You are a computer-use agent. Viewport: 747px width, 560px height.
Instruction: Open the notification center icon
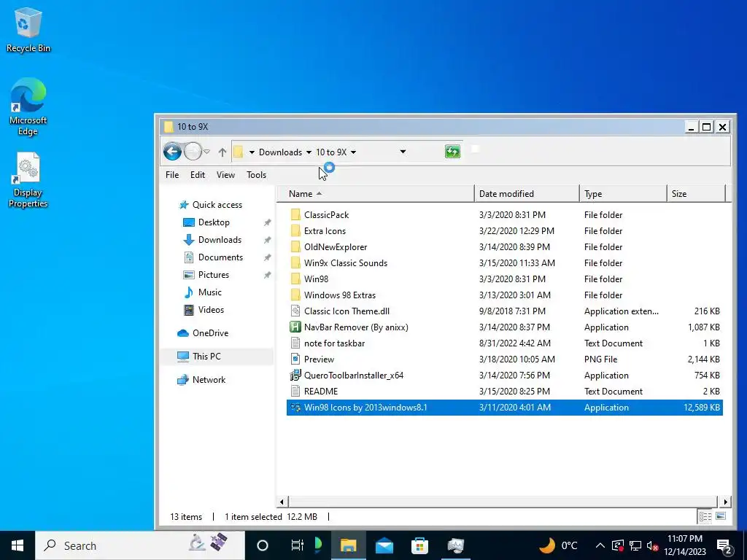(x=724, y=545)
